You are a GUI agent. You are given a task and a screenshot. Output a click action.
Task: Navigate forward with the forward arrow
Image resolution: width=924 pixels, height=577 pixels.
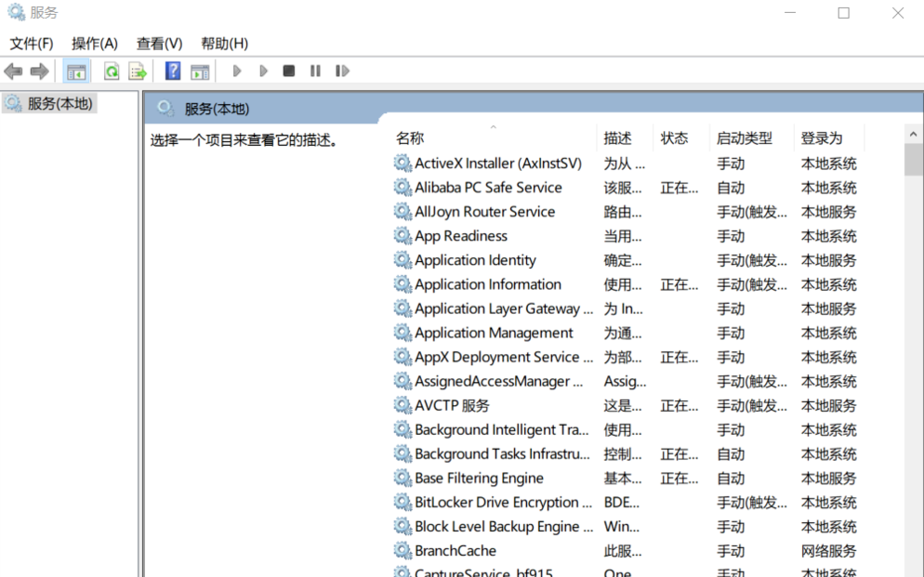tap(39, 71)
